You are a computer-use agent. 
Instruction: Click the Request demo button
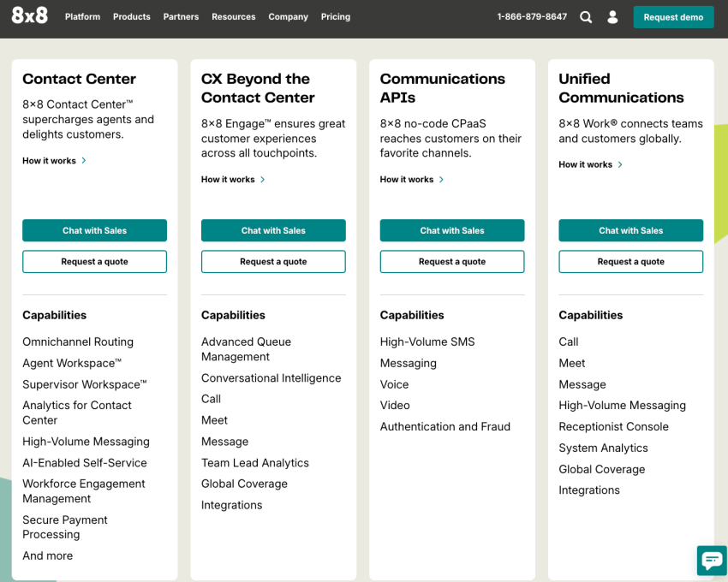pos(673,17)
